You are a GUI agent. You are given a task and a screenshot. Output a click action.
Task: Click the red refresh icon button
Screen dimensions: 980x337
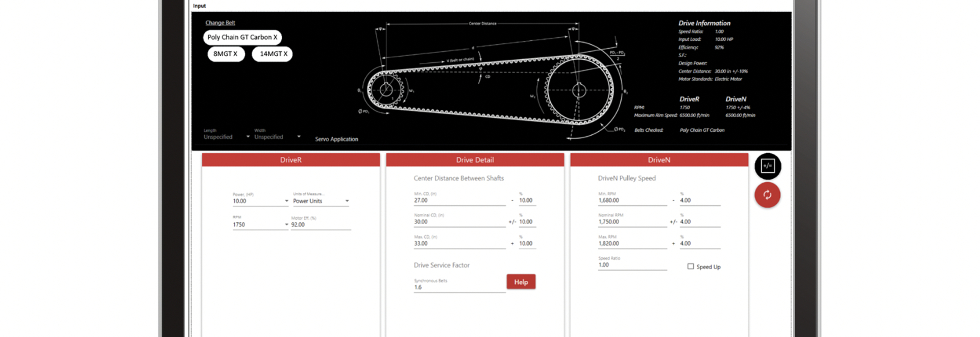768,195
